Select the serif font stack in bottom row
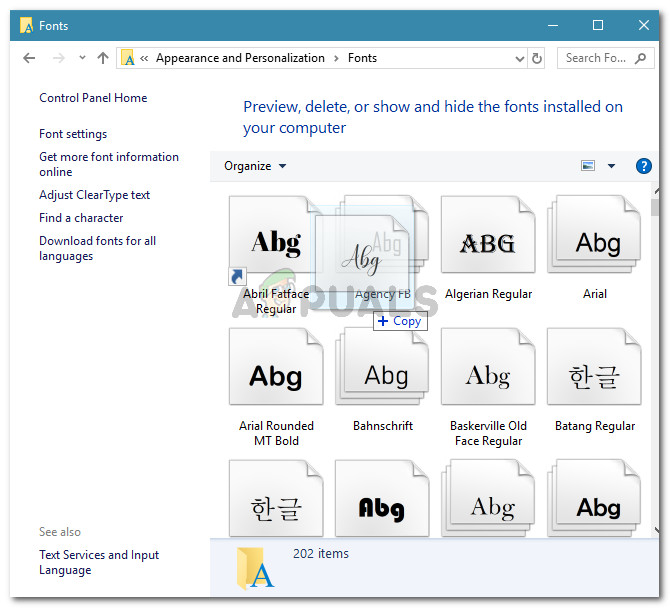 488,498
